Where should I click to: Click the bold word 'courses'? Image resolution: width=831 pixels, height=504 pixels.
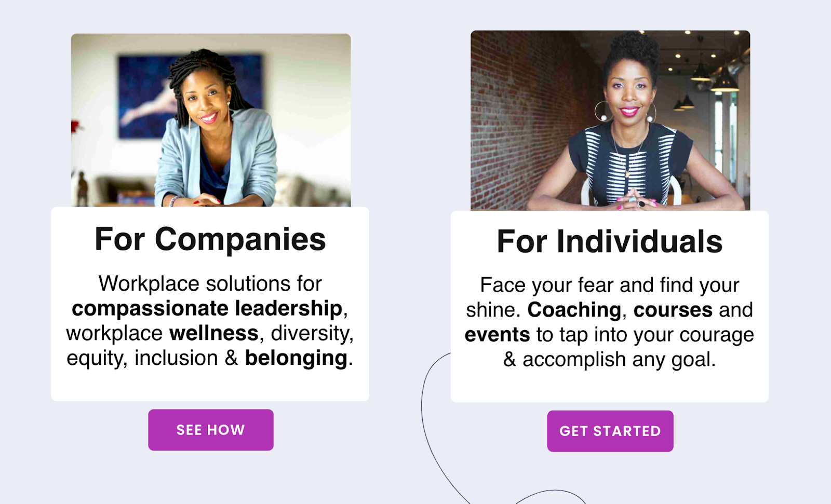[x=673, y=310]
